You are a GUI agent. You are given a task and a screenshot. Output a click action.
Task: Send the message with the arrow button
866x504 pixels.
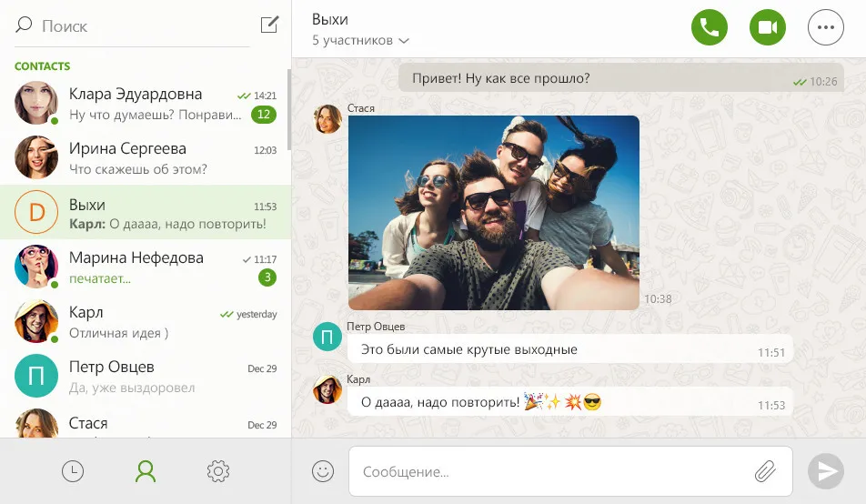pos(826,471)
